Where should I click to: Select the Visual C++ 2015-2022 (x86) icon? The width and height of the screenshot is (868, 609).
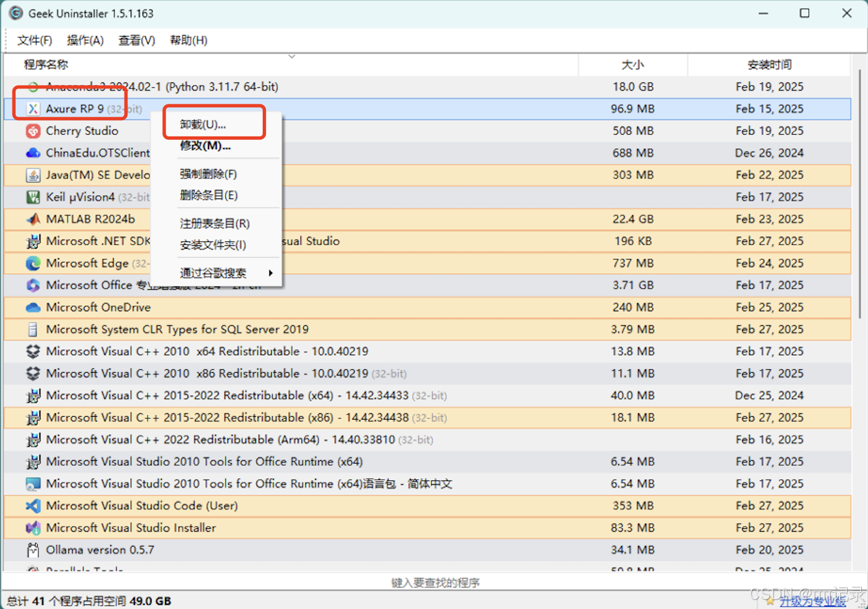pos(33,418)
